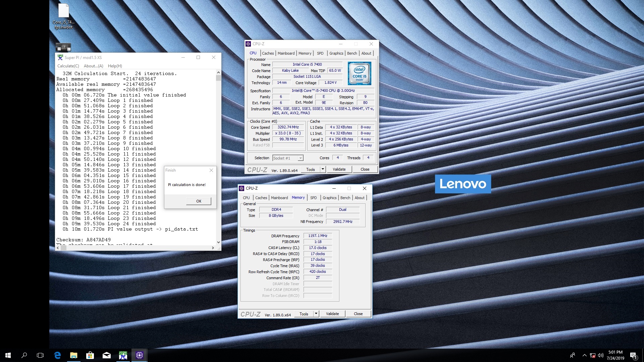Select the Core Speed value 3292.74 MHz

(x=288, y=127)
